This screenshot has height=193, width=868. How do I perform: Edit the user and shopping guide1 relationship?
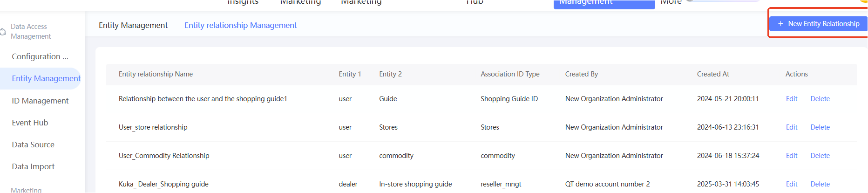point(792,99)
